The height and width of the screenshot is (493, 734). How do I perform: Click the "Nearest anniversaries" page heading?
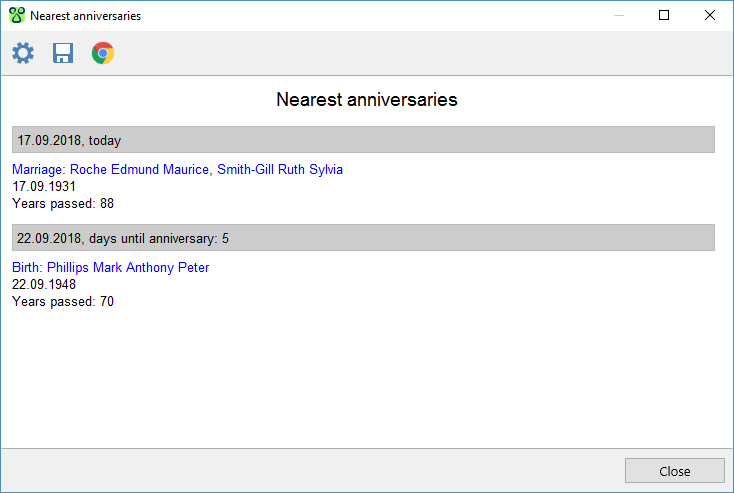click(x=366, y=100)
